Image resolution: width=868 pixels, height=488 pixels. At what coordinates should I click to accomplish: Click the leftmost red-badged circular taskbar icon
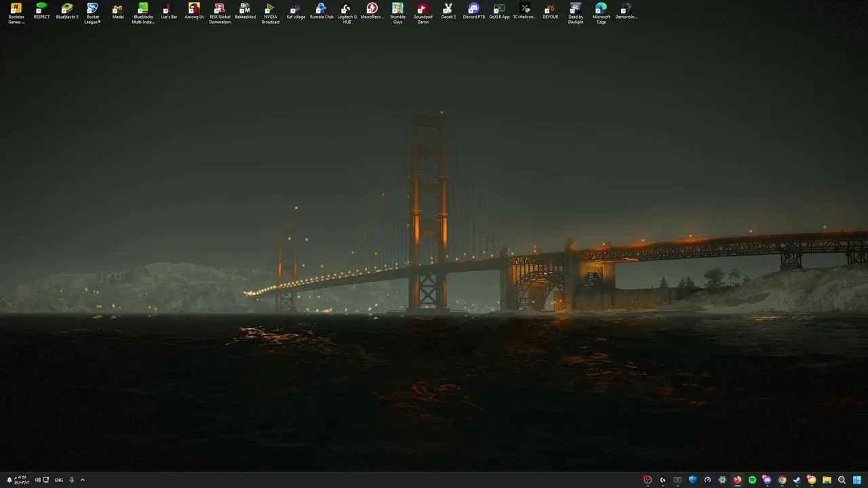pyautogui.click(x=648, y=480)
